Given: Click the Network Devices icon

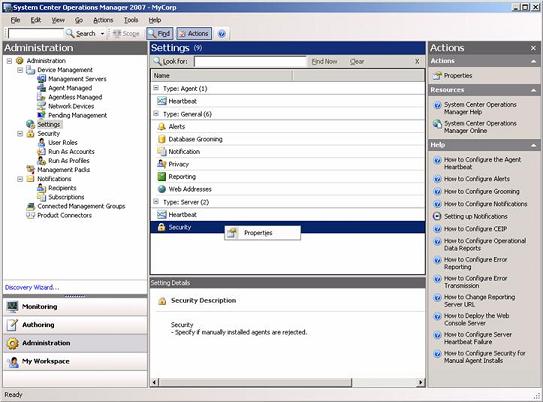Looking at the screenshot, I should click(x=42, y=106).
